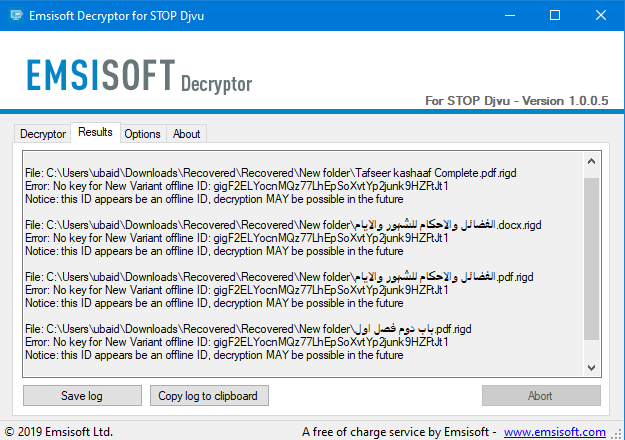Click the last file path ending in .pdf.rigd
Screen dimensions: 625x440
[248, 329]
